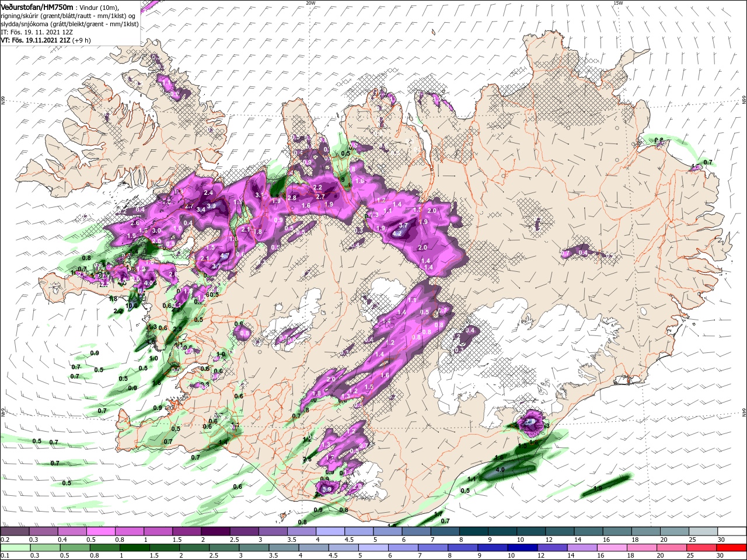The height and width of the screenshot is (560, 747).
Task: Click the 20W longitude label
Action: [x=310, y=2]
